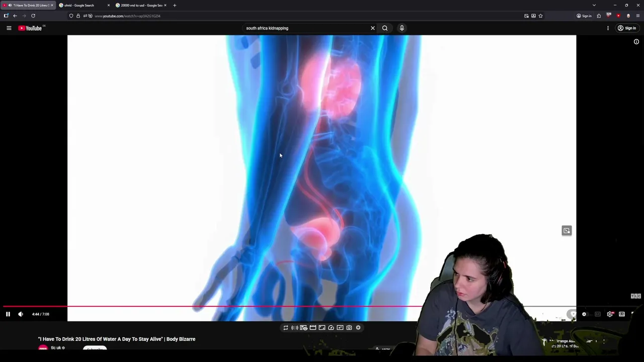Open the sidebar toggle in browser toolbar
Viewport: 644px width, 362px height.
pos(6,16)
